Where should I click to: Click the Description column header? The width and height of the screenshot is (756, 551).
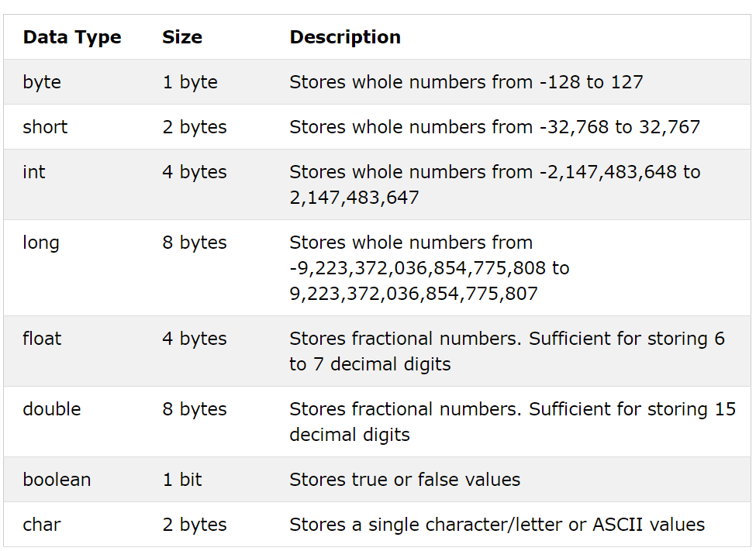click(x=345, y=37)
